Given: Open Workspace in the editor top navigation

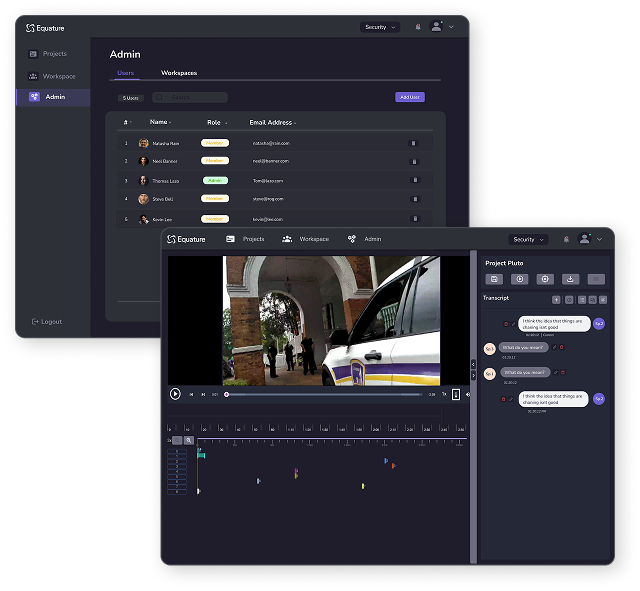Looking at the screenshot, I should pyautogui.click(x=306, y=239).
